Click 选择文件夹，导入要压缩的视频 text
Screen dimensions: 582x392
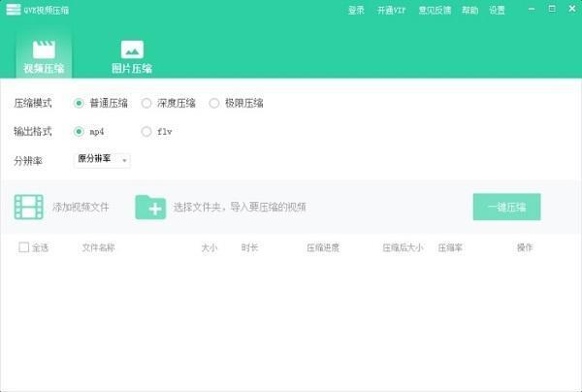click(240, 207)
